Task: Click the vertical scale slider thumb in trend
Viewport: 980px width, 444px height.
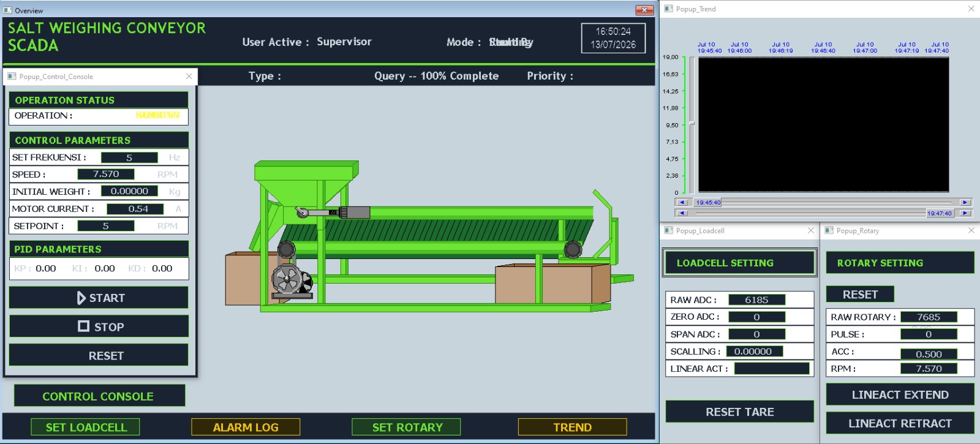Action: [692, 123]
